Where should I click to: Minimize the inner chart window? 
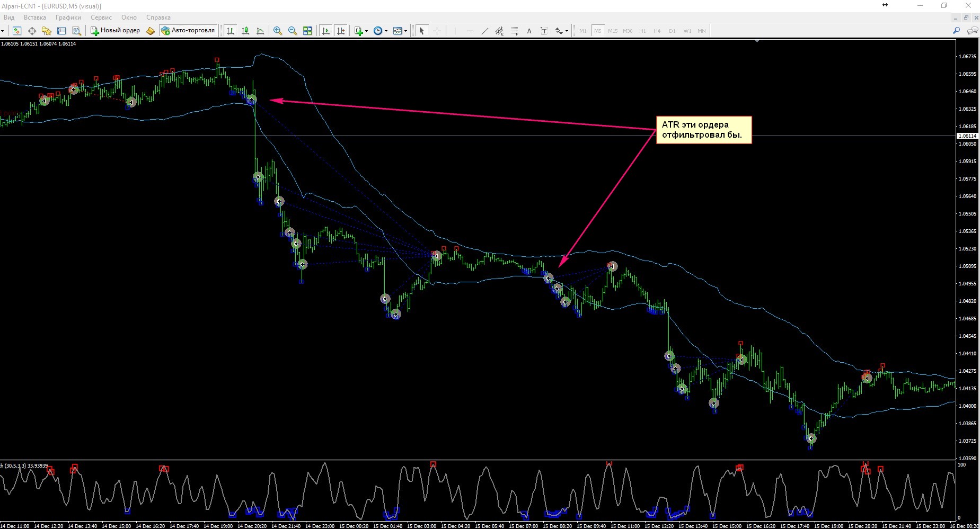point(956,17)
